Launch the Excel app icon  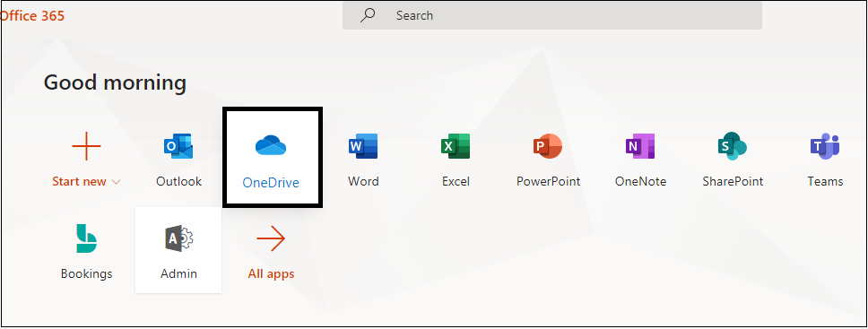click(455, 146)
